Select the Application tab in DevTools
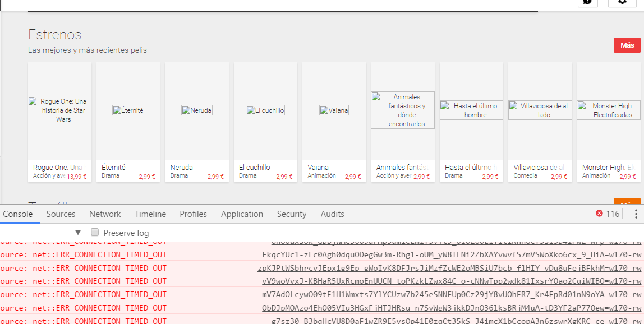644x324 pixels. pos(242,214)
